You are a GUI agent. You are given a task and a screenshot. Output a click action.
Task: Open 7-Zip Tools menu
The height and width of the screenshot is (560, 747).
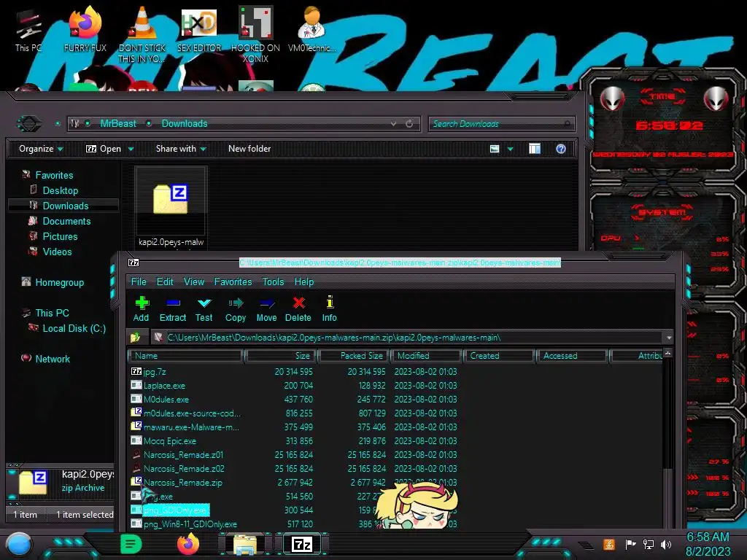(273, 282)
